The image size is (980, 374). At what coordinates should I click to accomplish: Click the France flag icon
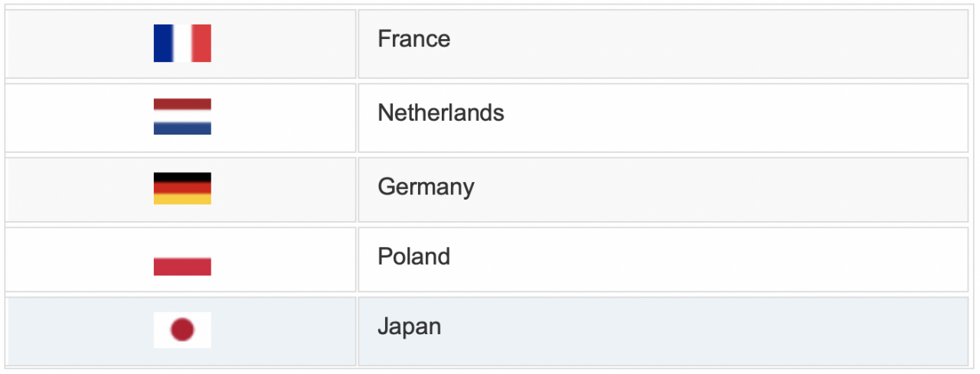182,43
